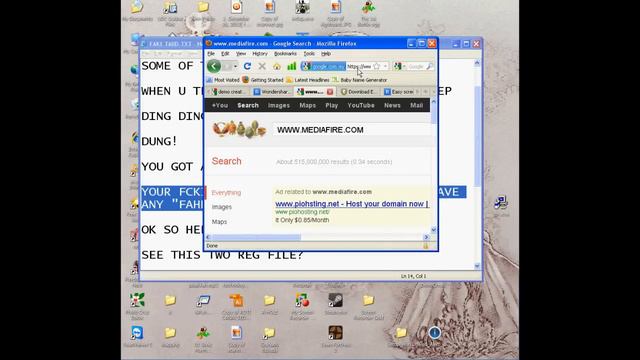Click the magnifier icon in the toolbar search box

pyautogui.click(x=429, y=66)
